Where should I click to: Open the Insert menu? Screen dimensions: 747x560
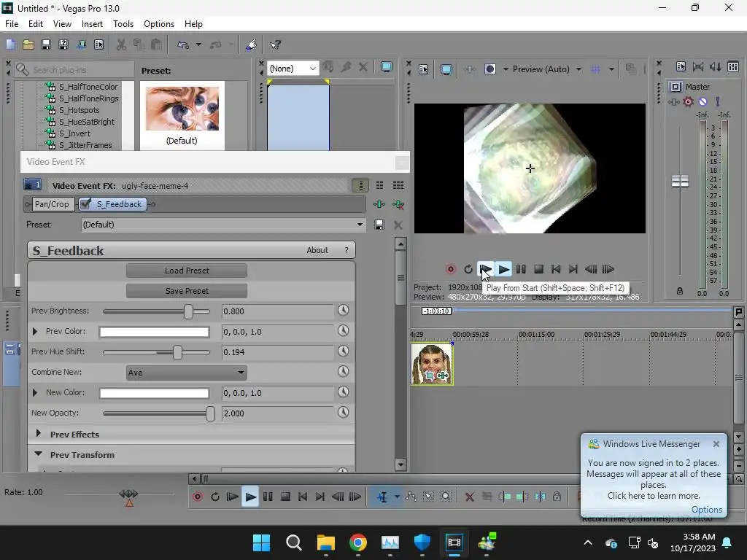[x=92, y=24]
